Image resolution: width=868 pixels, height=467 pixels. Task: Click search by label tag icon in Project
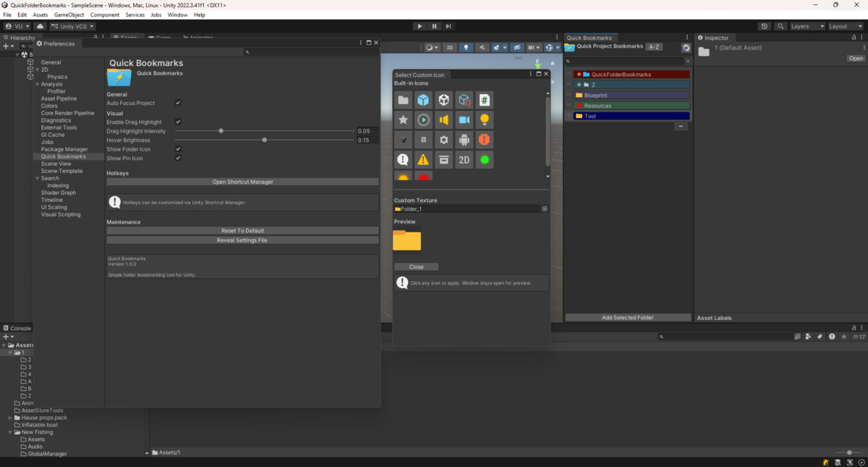tap(820, 337)
